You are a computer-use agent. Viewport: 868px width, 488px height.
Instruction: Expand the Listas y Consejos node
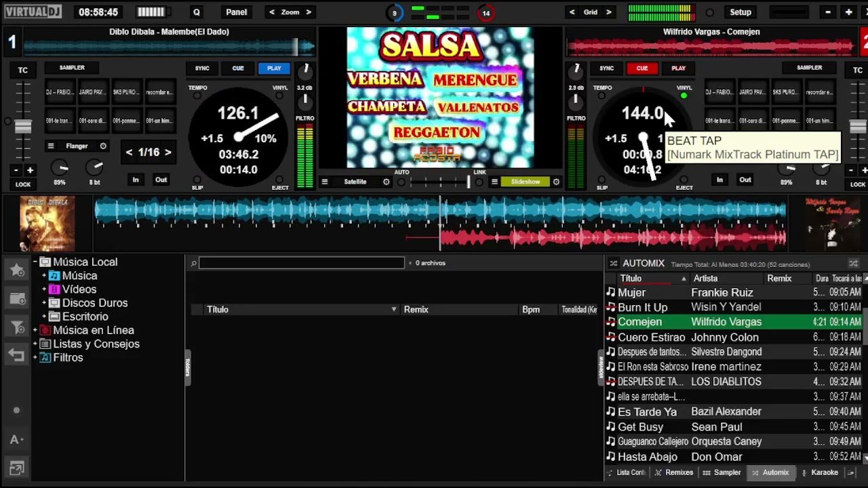pos(35,344)
